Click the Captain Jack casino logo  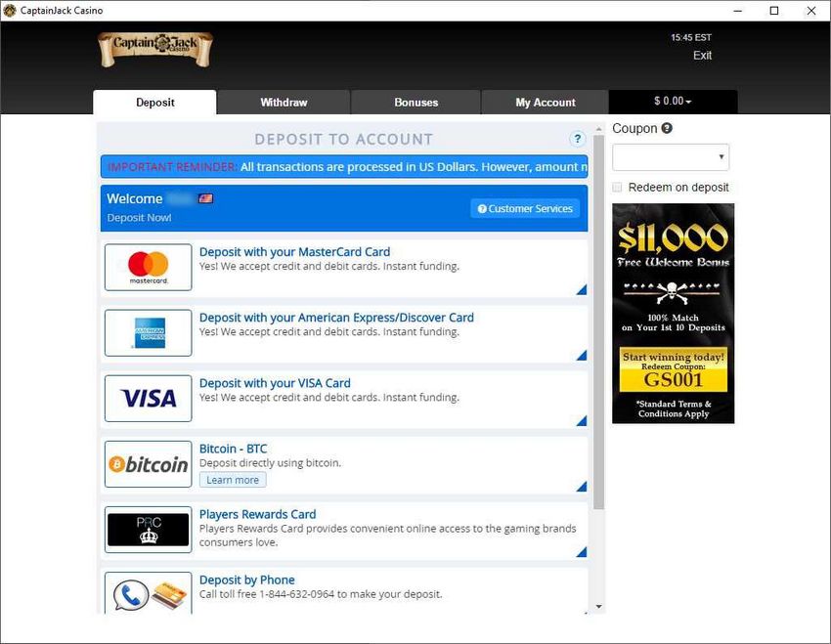pos(154,48)
